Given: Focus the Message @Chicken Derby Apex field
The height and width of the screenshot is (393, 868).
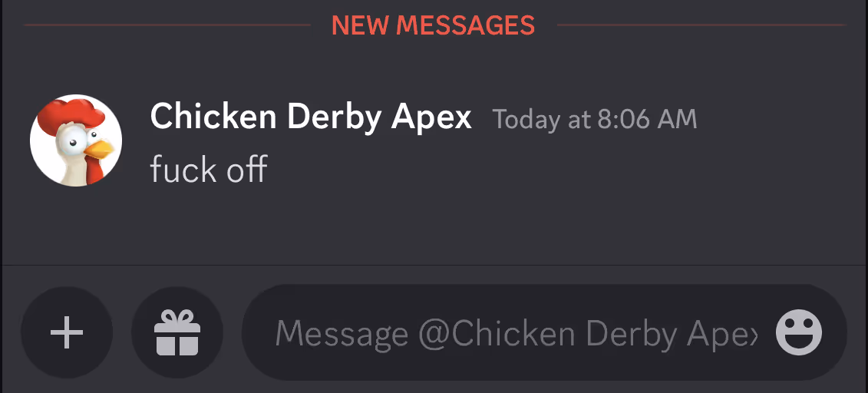Looking at the screenshot, I should coord(516,332).
